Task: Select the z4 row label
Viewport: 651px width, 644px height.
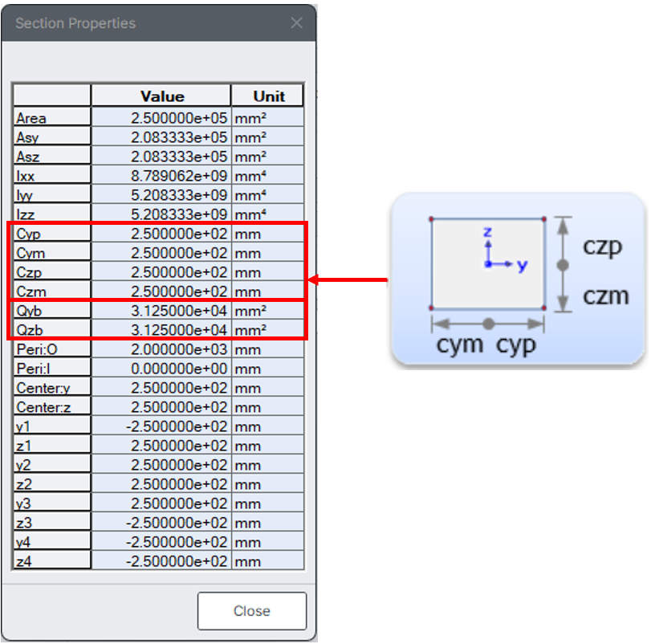Action: coord(52,561)
